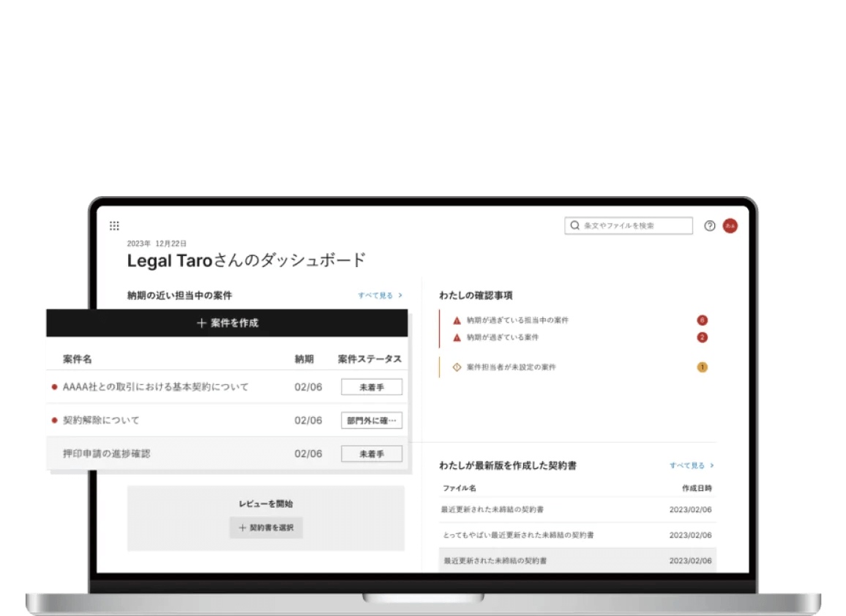Open the app grid menu icon
846x616 pixels.
click(x=114, y=226)
